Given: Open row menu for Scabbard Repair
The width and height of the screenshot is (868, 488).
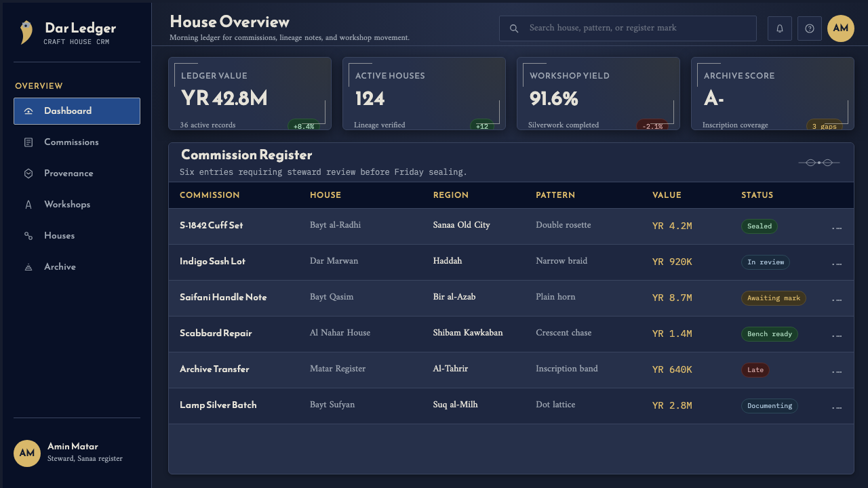Looking at the screenshot, I should (837, 334).
